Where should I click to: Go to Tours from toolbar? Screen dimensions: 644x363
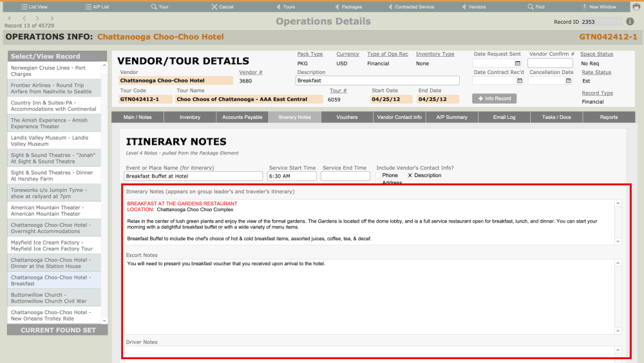[x=285, y=7]
